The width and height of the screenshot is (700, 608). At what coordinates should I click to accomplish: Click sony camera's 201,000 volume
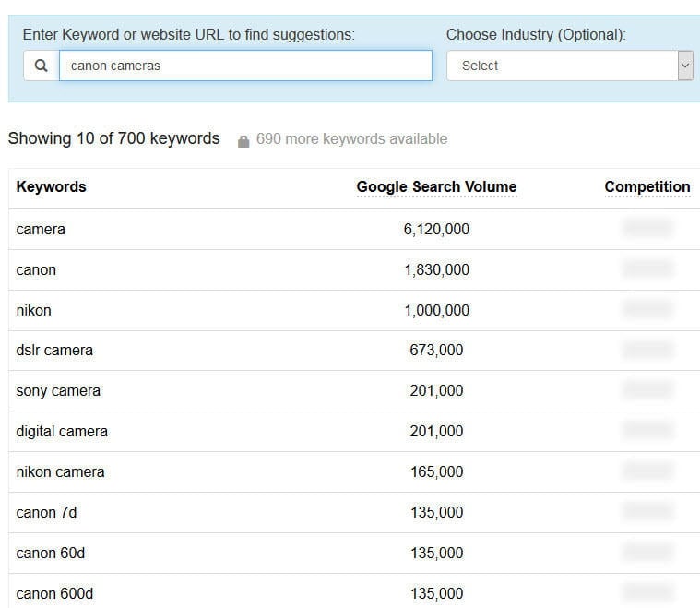pos(436,391)
